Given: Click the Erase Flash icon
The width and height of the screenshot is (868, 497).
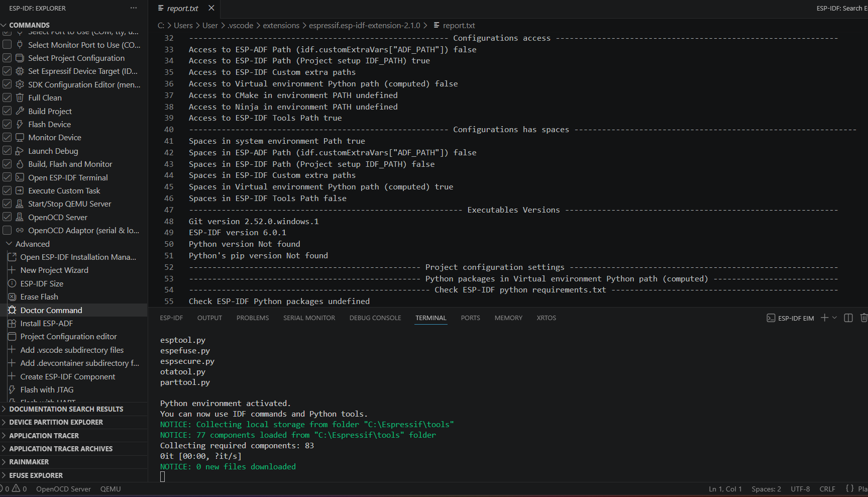Looking at the screenshot, I should pos(12,296).
